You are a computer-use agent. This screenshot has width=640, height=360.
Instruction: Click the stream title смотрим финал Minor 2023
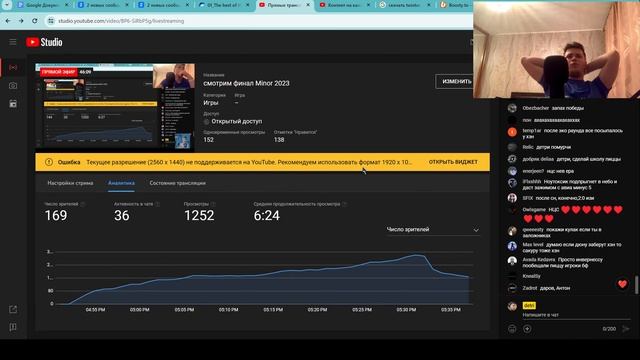[x=246, y=83]
